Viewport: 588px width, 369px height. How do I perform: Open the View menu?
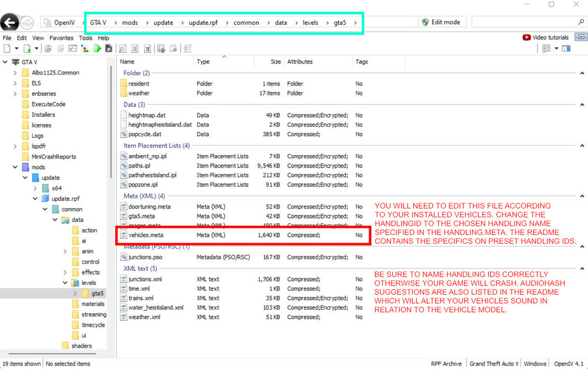tap(38, 38)
